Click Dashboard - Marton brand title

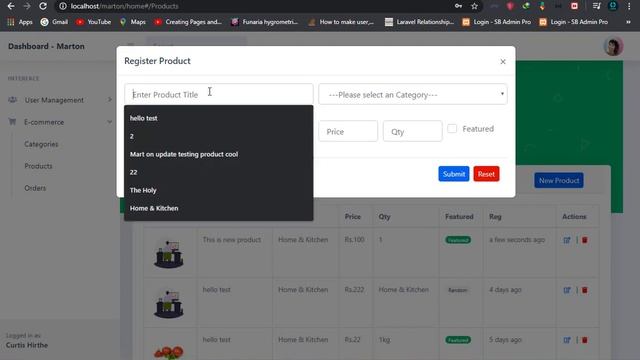[46, 46]
